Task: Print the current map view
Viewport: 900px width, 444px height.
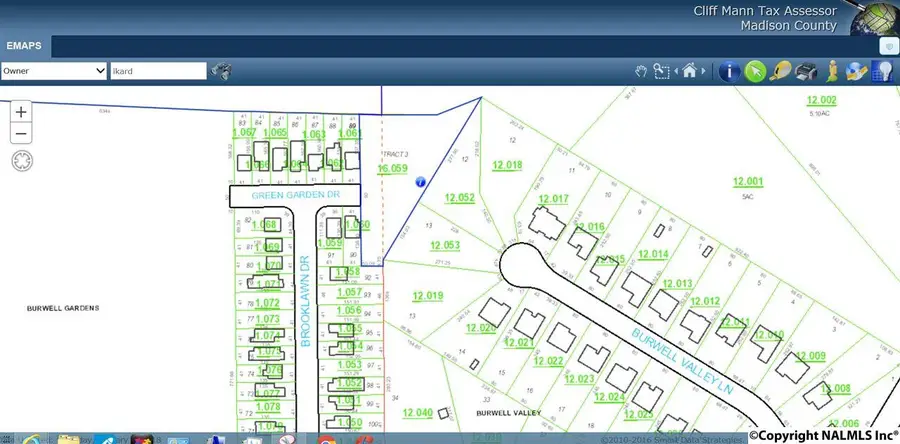Action: click(x=806, y=71)
